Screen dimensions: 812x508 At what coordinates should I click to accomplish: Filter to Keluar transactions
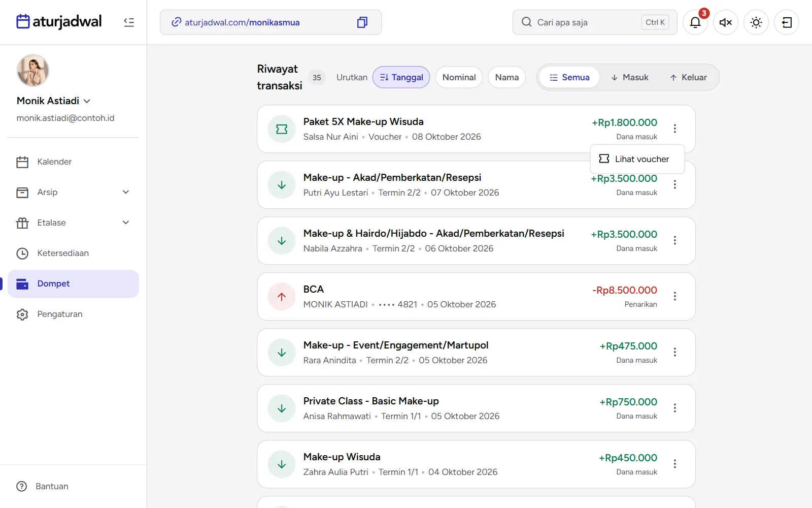point(688,77)
